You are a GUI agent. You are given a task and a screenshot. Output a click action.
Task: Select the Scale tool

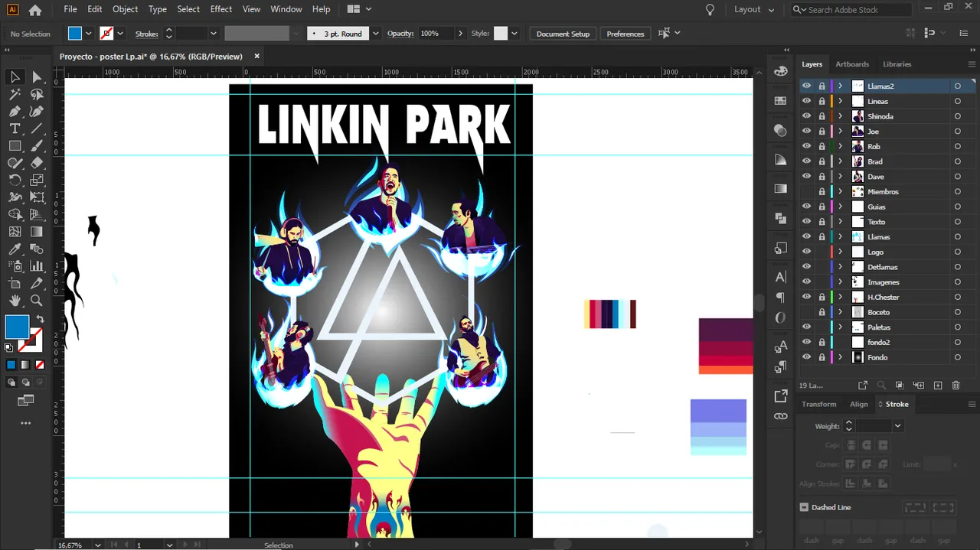coord(37,181)
